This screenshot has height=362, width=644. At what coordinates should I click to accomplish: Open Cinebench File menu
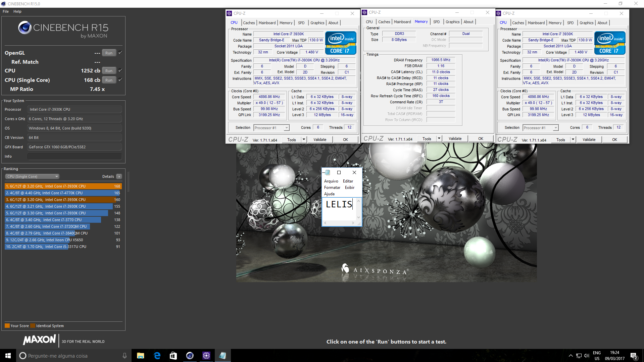pyautogui.click(x=6, y=11)
